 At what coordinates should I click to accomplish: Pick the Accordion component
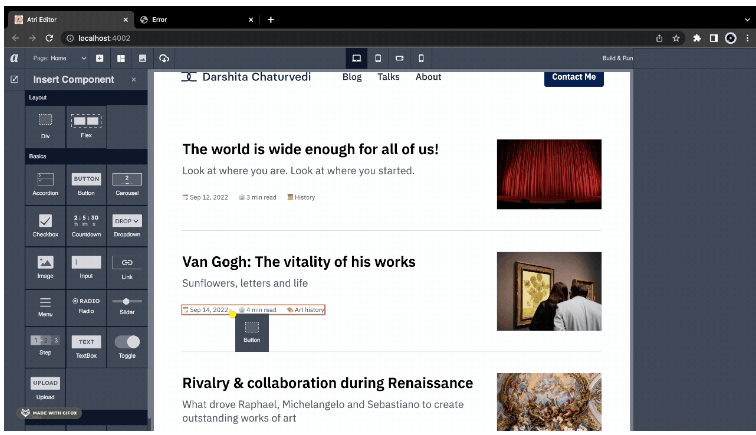click(x=45, y=184)
